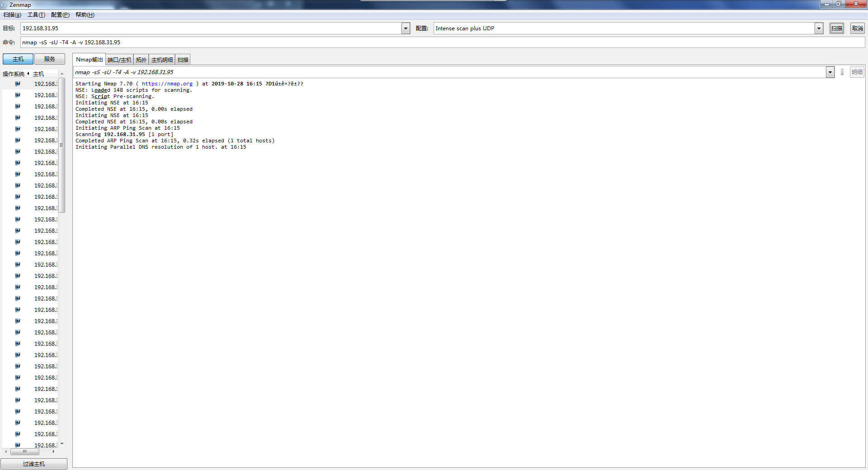Click the host list scroll-left arrow
This screenshot has height=470, width=868.
coord(5,451)
